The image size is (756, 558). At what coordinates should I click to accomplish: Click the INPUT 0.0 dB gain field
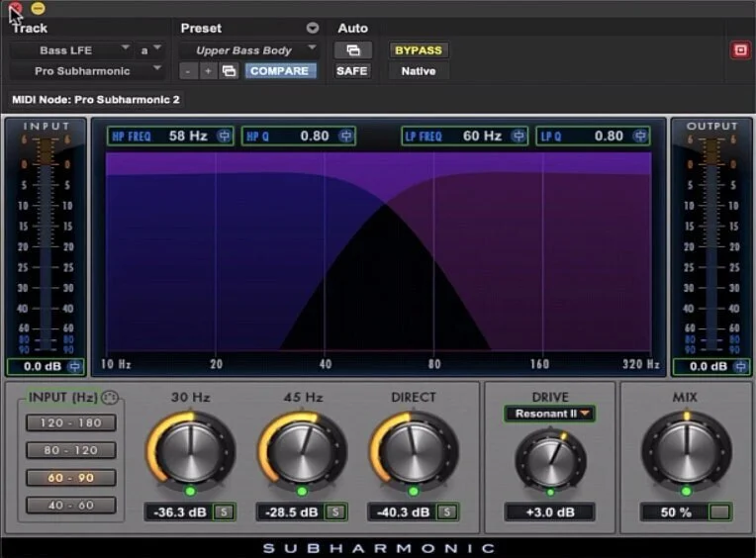tap(45, 367)
